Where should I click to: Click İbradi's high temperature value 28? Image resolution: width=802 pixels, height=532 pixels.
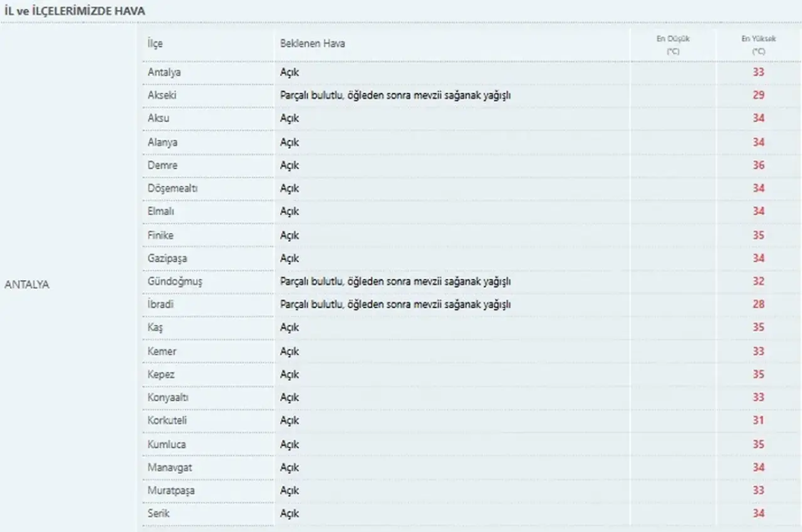[759, 305]
